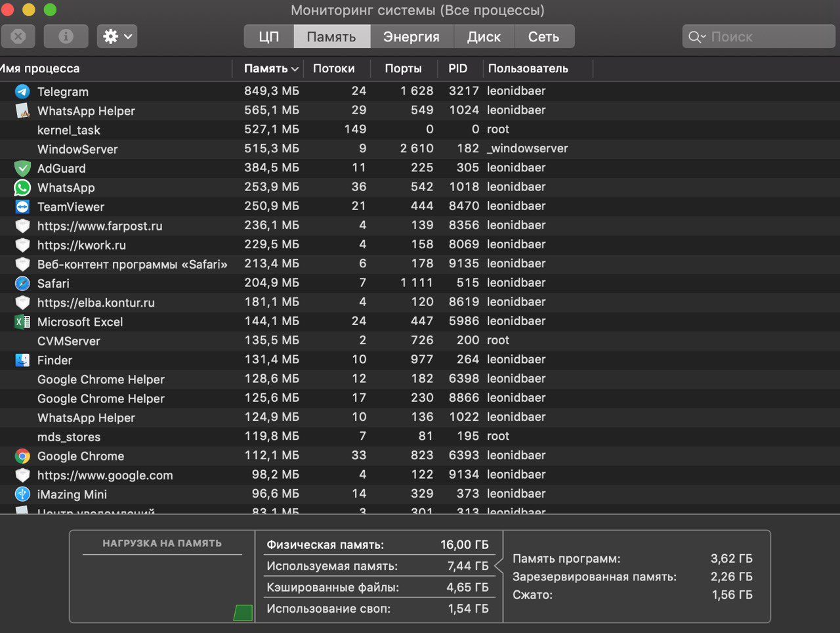Click the search magnifier icon

696,37
